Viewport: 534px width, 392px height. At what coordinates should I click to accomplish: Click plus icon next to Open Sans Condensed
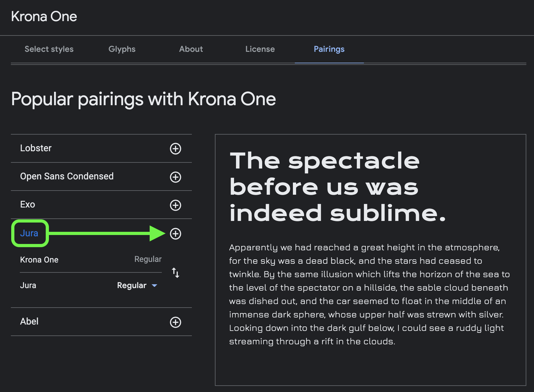point(176,177)
